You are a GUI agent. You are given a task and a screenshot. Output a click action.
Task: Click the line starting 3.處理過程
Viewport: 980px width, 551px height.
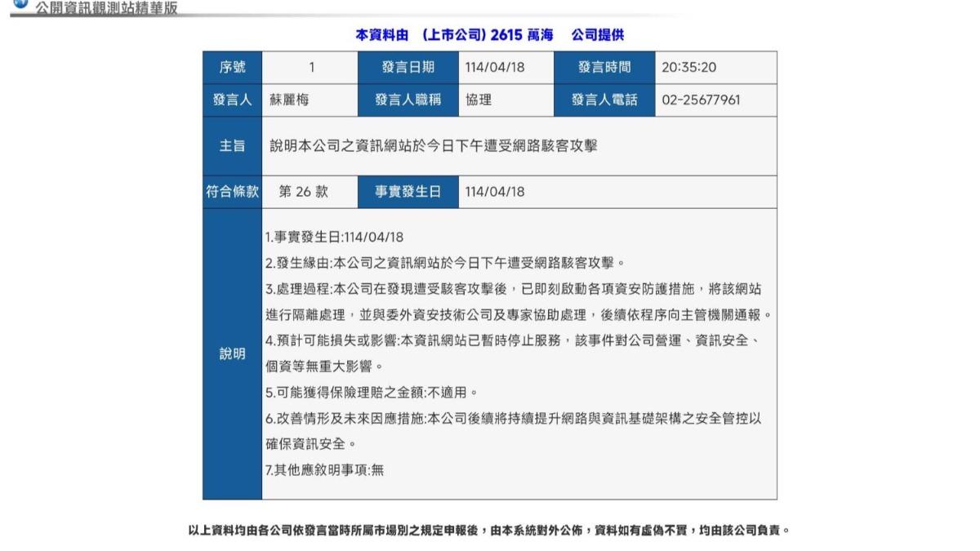[x=515, y=289]
